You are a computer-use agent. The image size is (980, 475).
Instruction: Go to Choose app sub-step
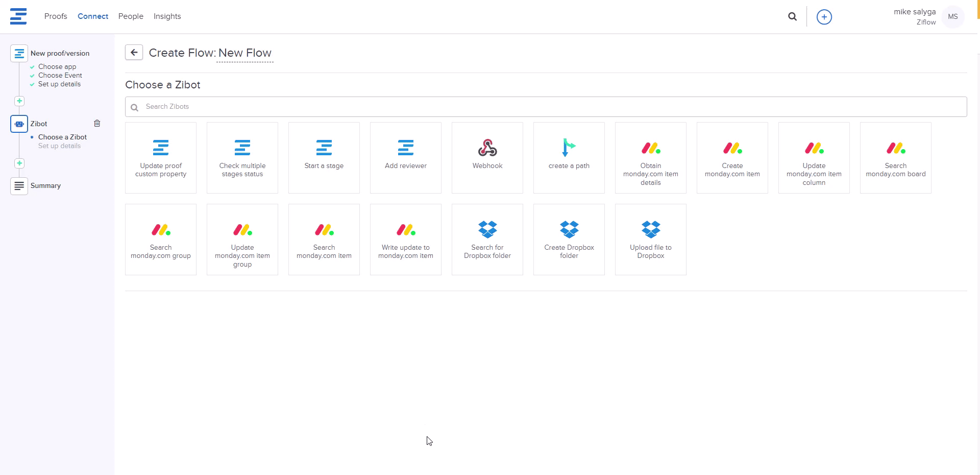tap(57, 67)
